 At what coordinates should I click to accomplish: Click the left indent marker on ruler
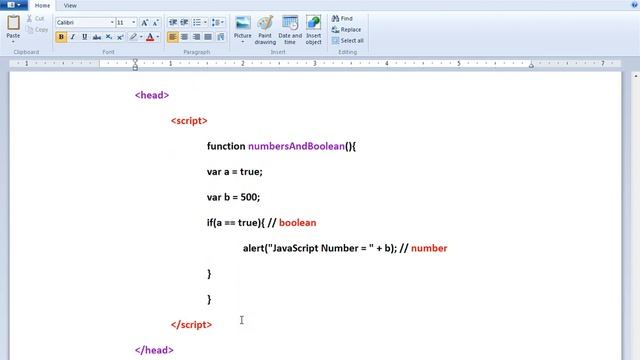pos(135,64)
